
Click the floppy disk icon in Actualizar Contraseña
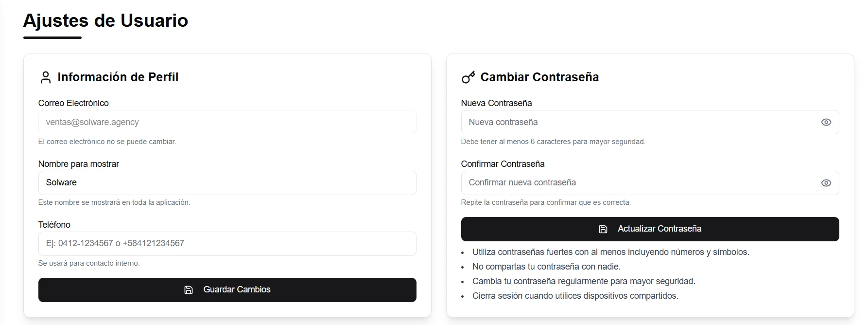[603, 229]
